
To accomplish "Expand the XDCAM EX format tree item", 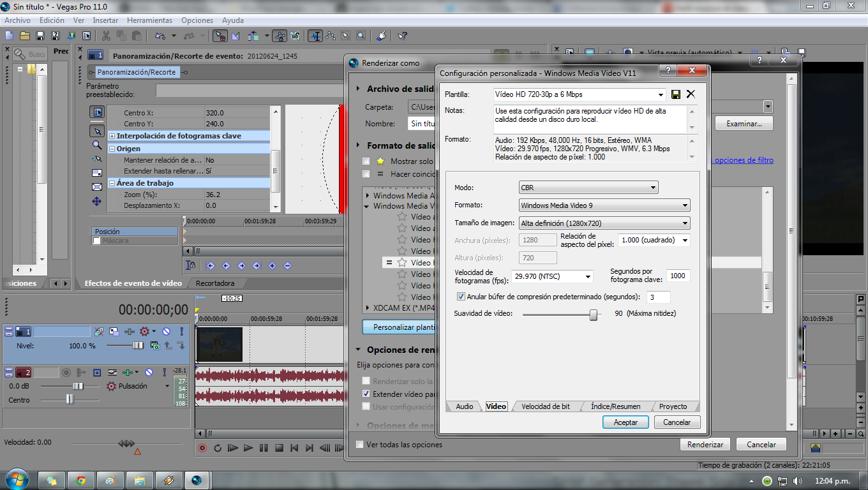I will click(367, 308).
